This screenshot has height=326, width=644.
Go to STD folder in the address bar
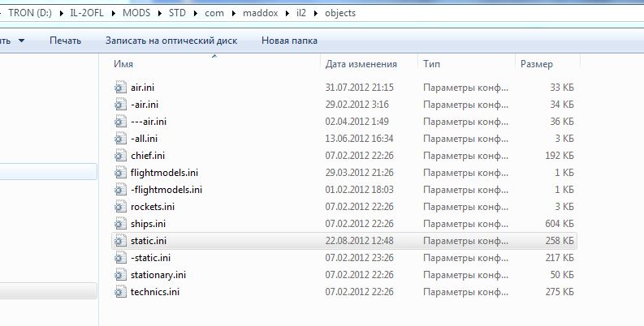177,13
